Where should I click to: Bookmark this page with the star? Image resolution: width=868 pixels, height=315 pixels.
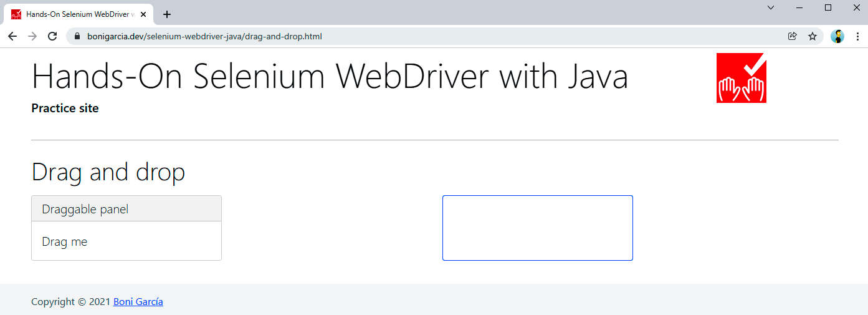coord(813,36)
